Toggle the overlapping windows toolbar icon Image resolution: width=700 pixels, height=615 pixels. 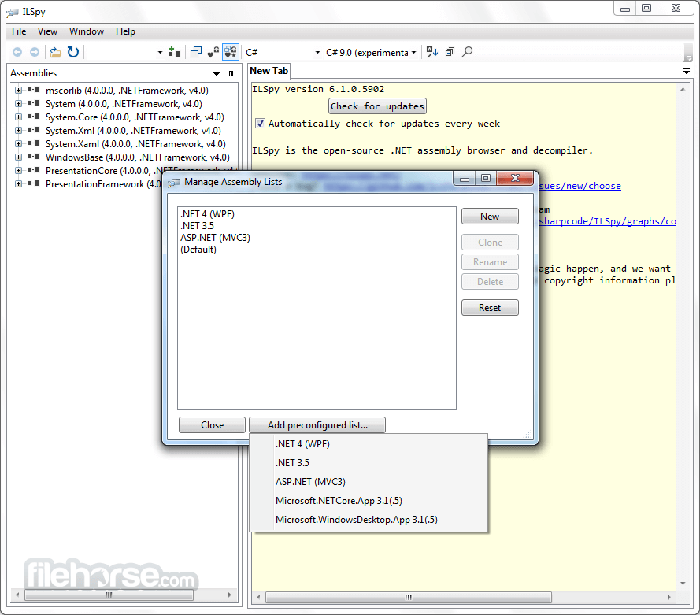195,52
